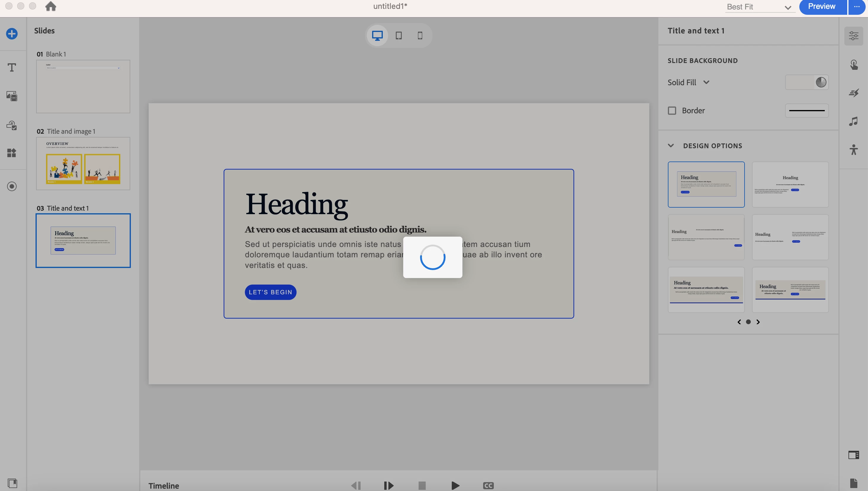Open the Interactions hand icon
The height and width of the screenshot is (491, 868).
pos(853,65)
